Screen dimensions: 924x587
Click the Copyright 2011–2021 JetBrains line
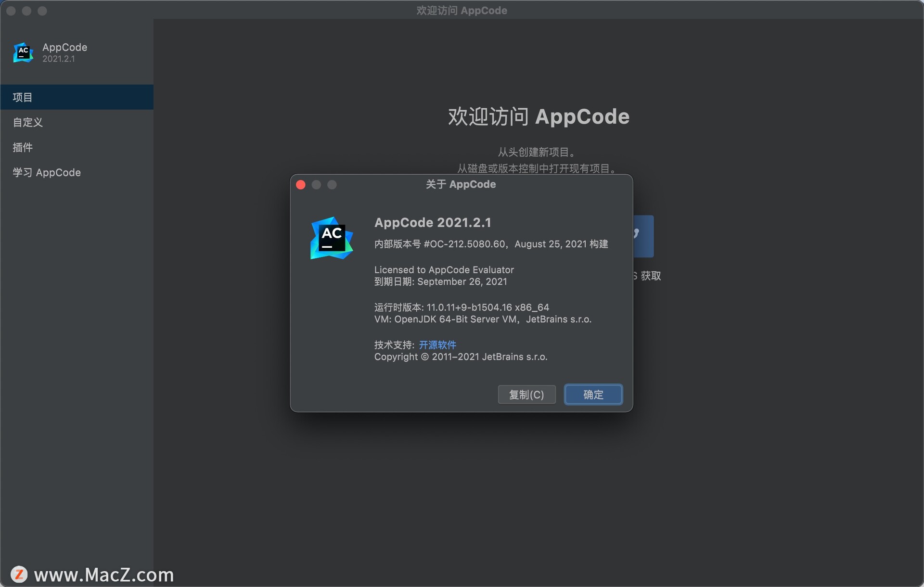[461, 357]
